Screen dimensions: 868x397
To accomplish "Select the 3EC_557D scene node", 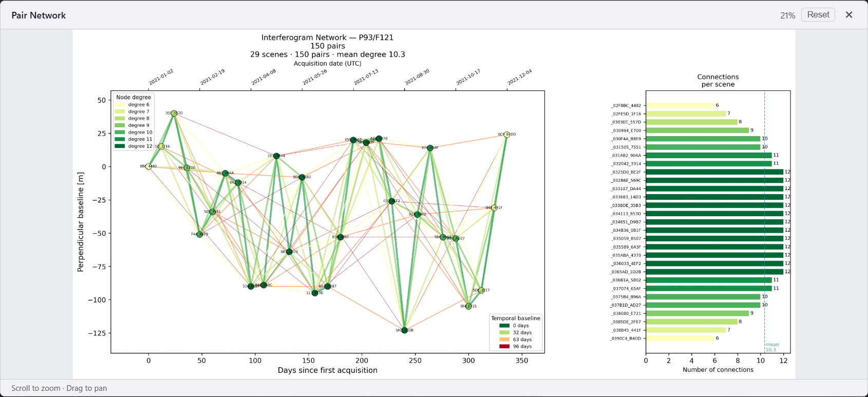I will 174,113.
